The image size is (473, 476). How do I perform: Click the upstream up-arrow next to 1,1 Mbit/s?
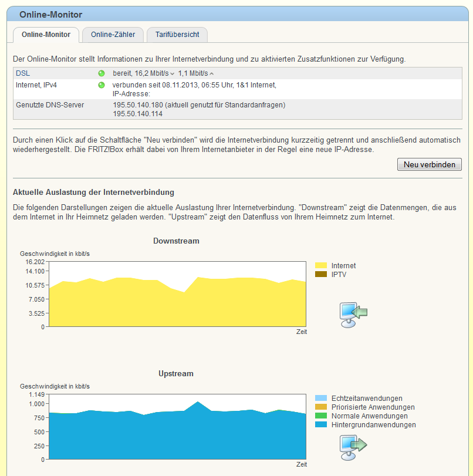[x=212, y=74]
